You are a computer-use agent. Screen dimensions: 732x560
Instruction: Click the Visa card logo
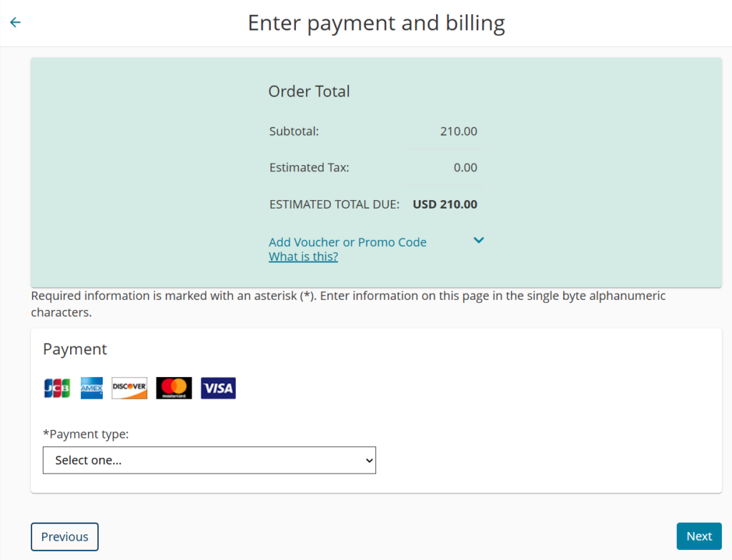218,388
